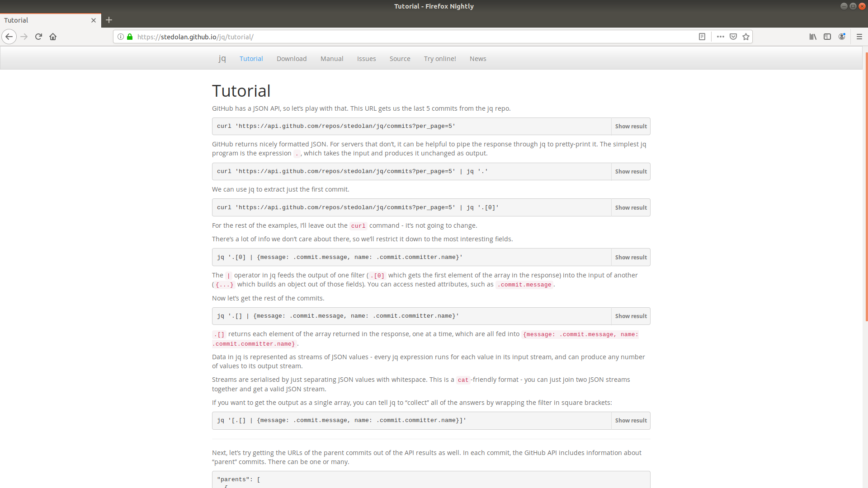Image resolution: width=868 pixels, height=488 pixels.
Task: Open the Firefox home page
Action: (x=53, y=37)
